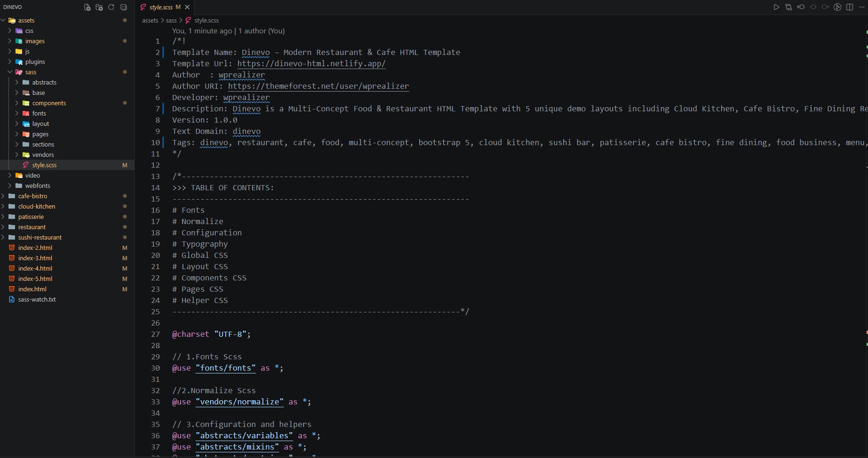868x458 pixels.
Task: Click the '>>> TABLE OF CONTENTS:' comment line
Action: point(223,187)
